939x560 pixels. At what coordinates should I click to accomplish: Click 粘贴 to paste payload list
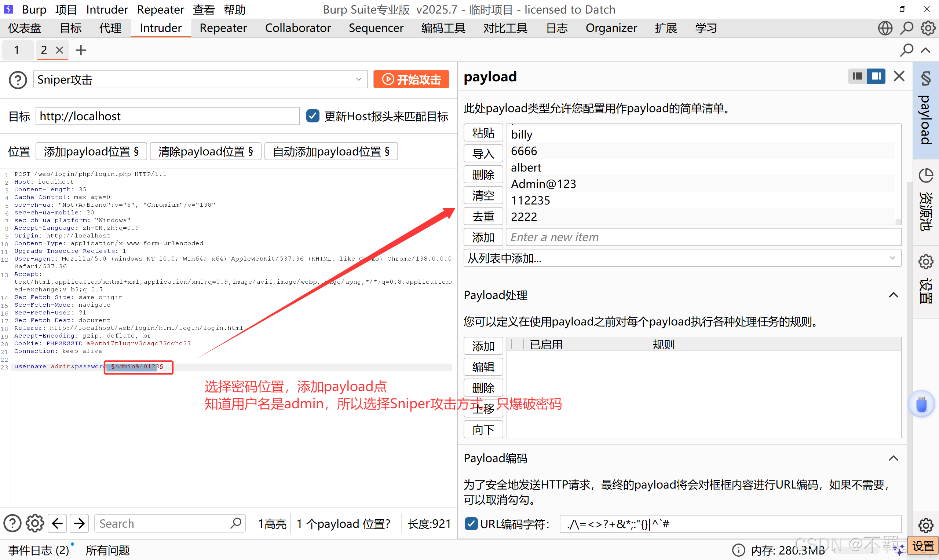coord(483,133)
